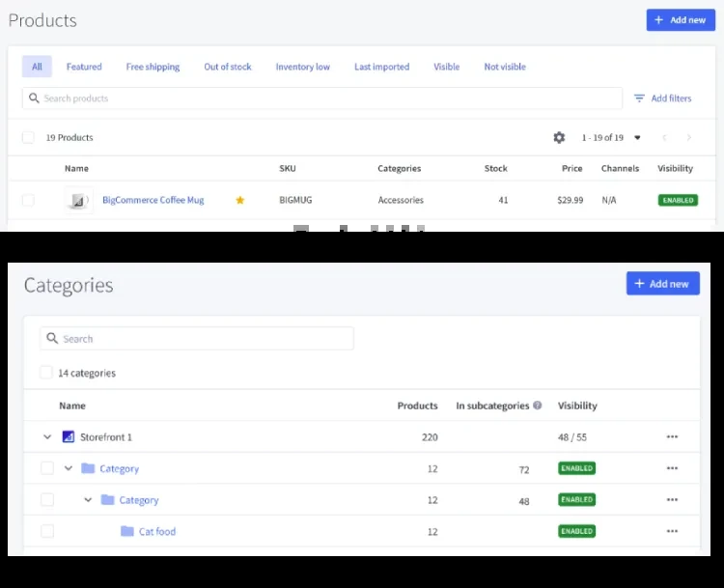Open first Category link with 72 subcategories
This screenshot has height=588, width=724.
pos(119,468)
